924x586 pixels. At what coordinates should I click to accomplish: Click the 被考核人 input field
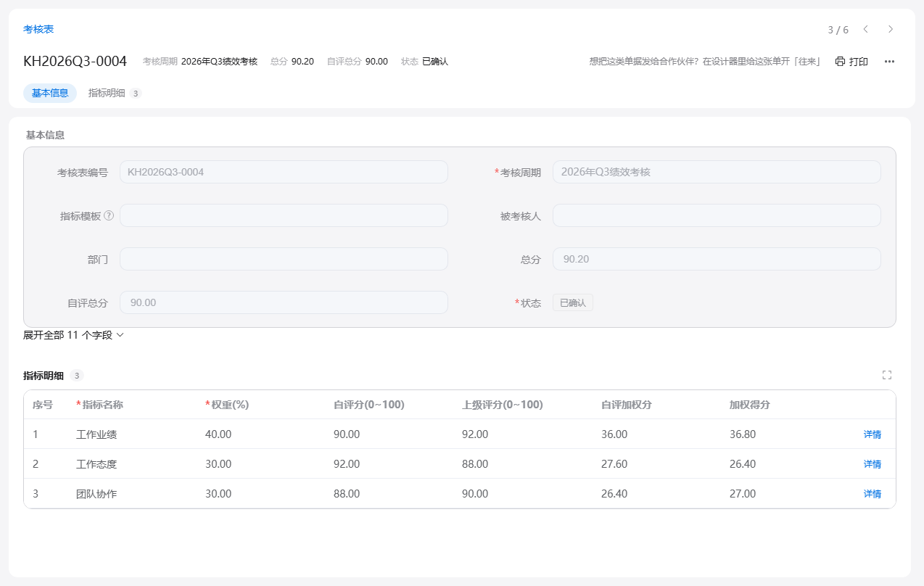pyautogui.click(x=717, y=215)
